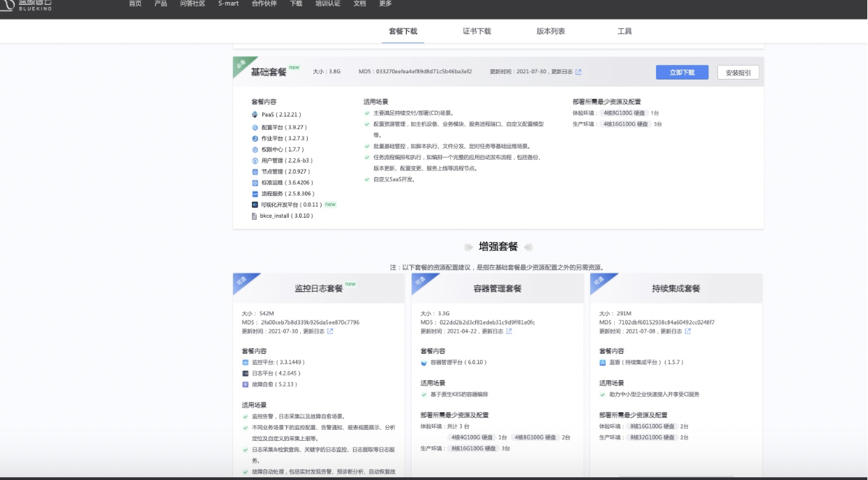Open the 产品 navigation menu
This screenshot has width=868, height=480.
coord(160,3)
